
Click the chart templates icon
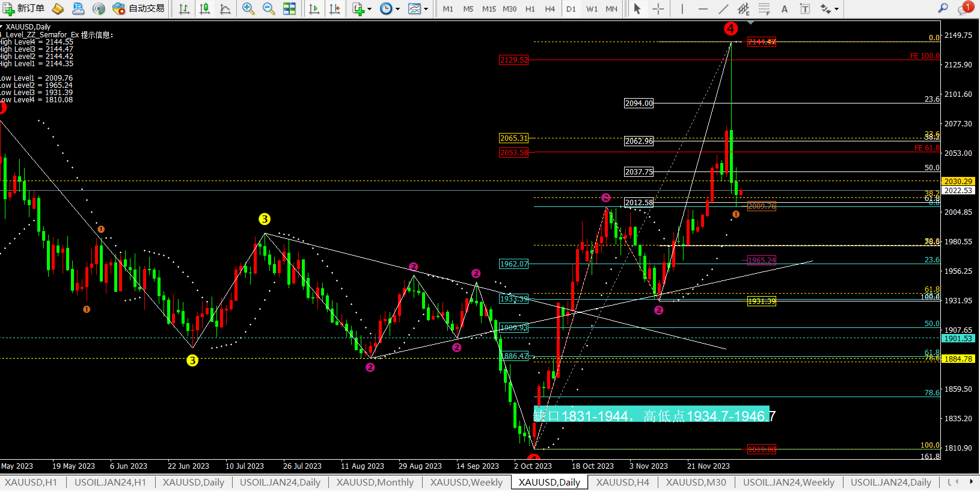click(414, 8)
